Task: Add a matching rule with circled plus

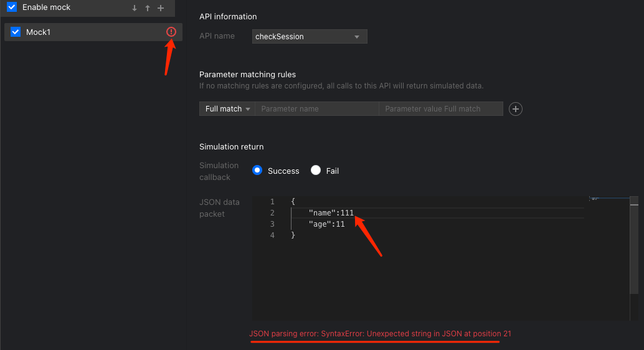Action: tap(516, 109)
